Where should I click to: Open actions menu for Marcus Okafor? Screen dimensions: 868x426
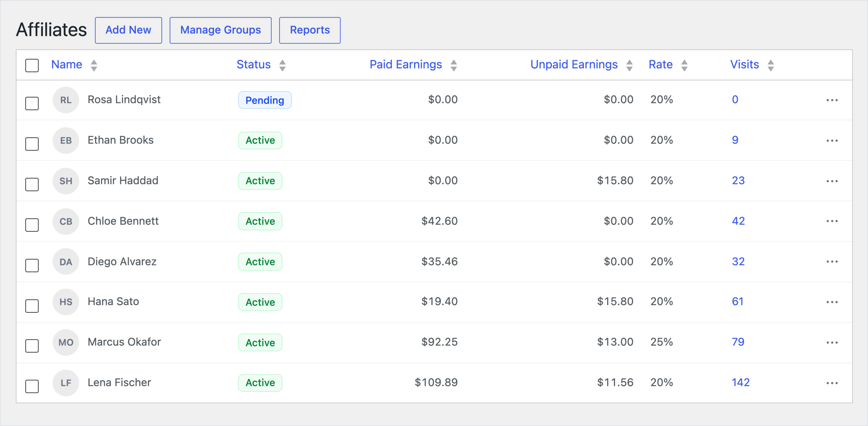coord(832,342)
